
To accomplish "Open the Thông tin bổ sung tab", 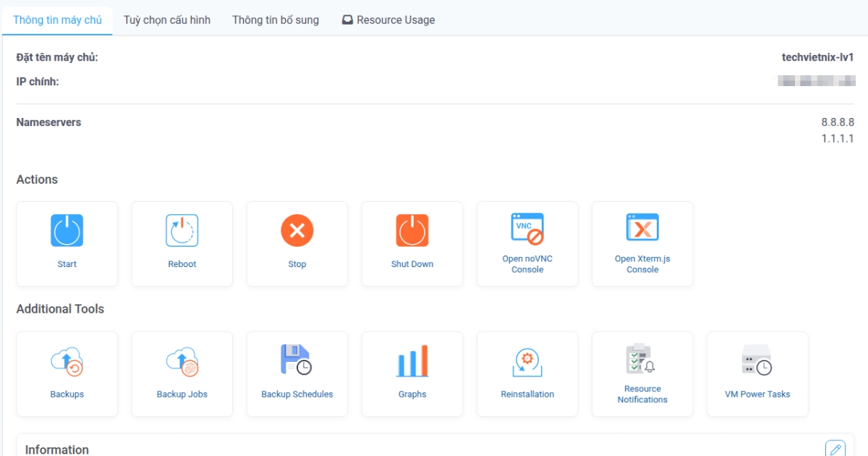I will (275, 20).
